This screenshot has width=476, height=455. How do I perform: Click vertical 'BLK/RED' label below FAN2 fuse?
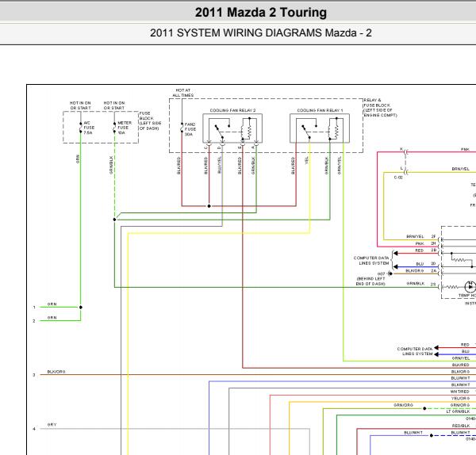178,166
